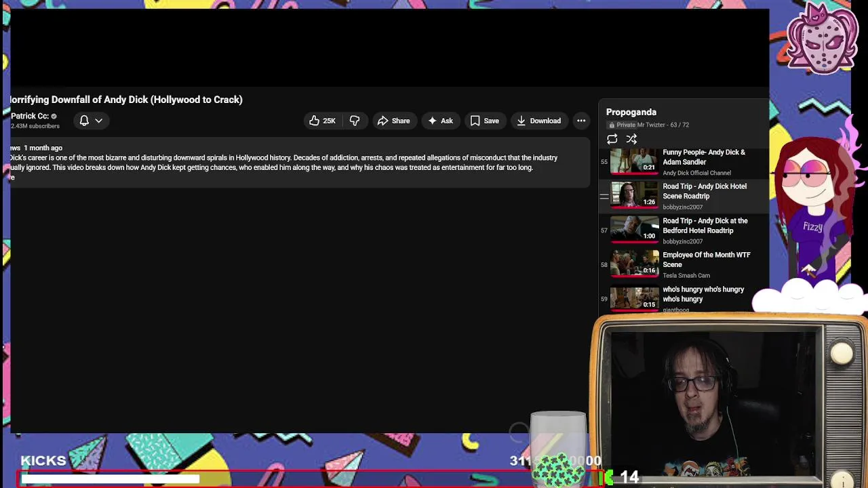Viewport: 868px width, 488px height.
Task: Click the Mr Twizter playlist owner text
Action: [650, 125]
